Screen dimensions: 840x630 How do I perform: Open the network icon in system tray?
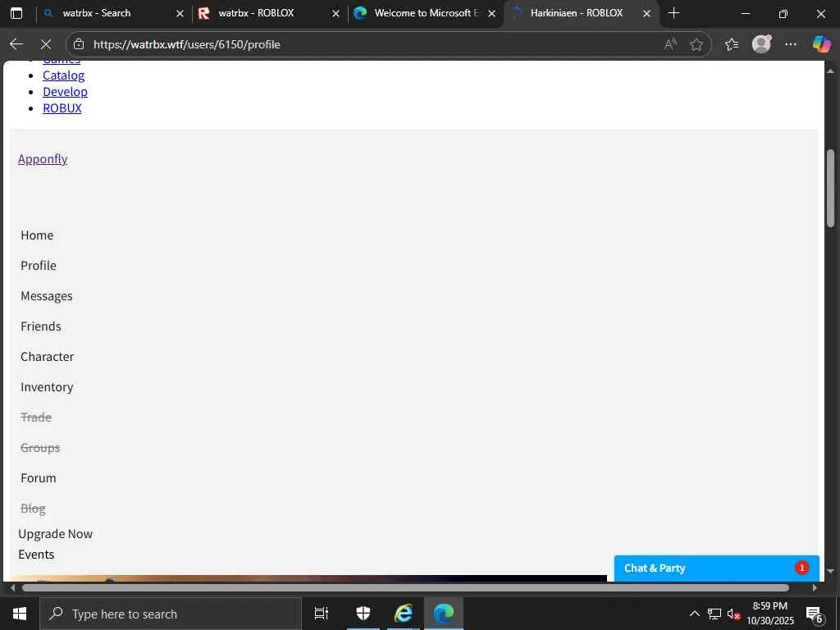tap(714, 614)
